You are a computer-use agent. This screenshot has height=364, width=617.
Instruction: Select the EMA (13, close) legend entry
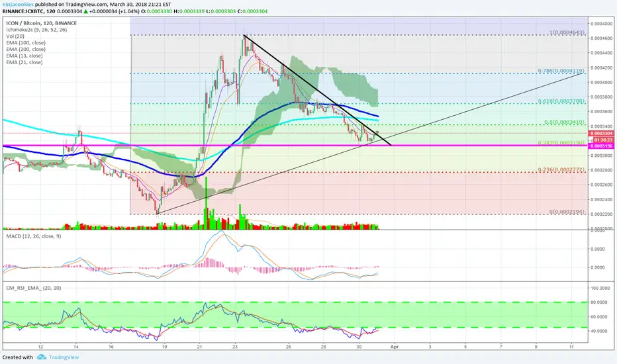[x=24, y=56]
